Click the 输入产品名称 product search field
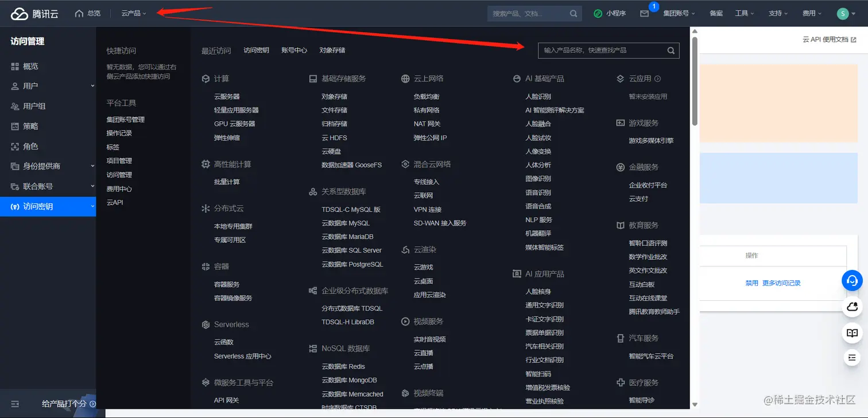 [609, 51]
